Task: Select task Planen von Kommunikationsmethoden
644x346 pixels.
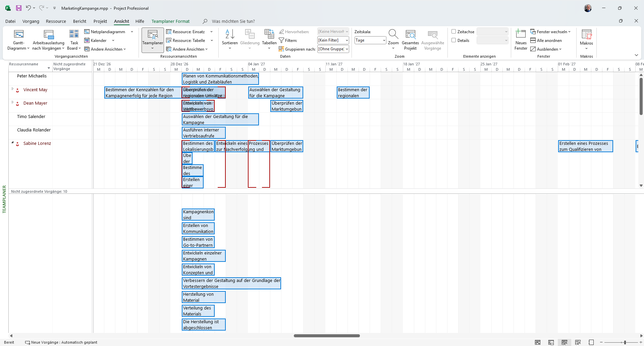Action: pyautogui.click(x=220, y=79)
